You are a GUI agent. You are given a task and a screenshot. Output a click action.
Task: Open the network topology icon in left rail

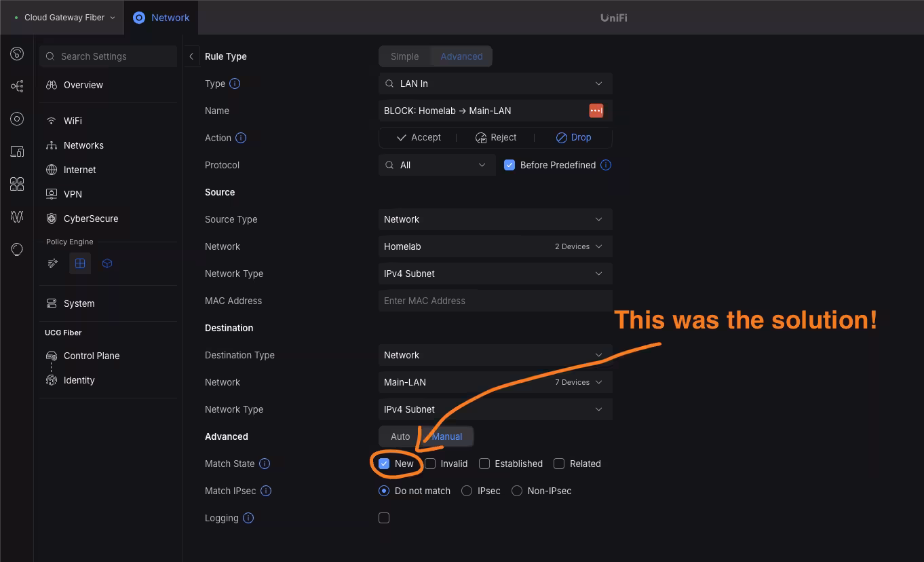click(x=16, y=86)
